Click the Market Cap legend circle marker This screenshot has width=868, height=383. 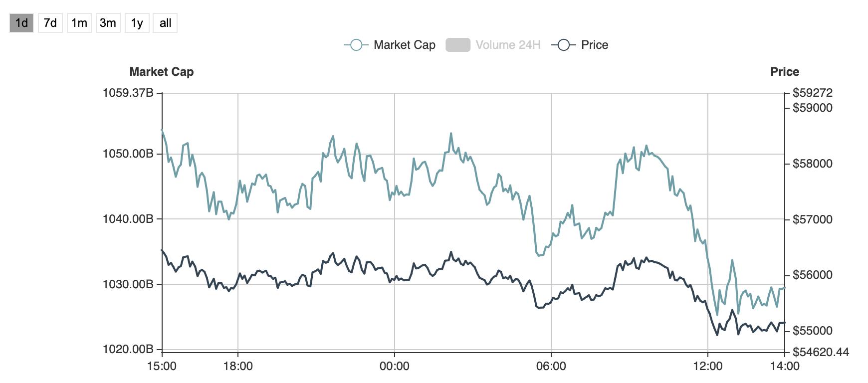pyautogui.click(x=356, y=45)
